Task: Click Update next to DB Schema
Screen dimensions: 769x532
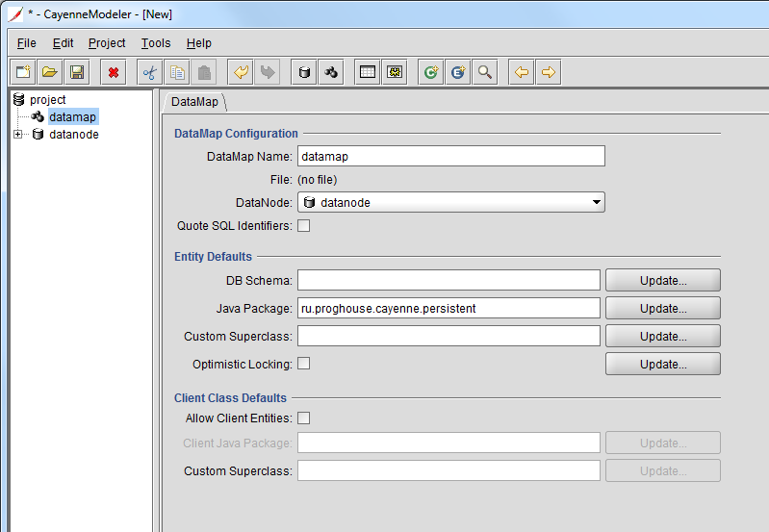Action: (x=663, y=281)
